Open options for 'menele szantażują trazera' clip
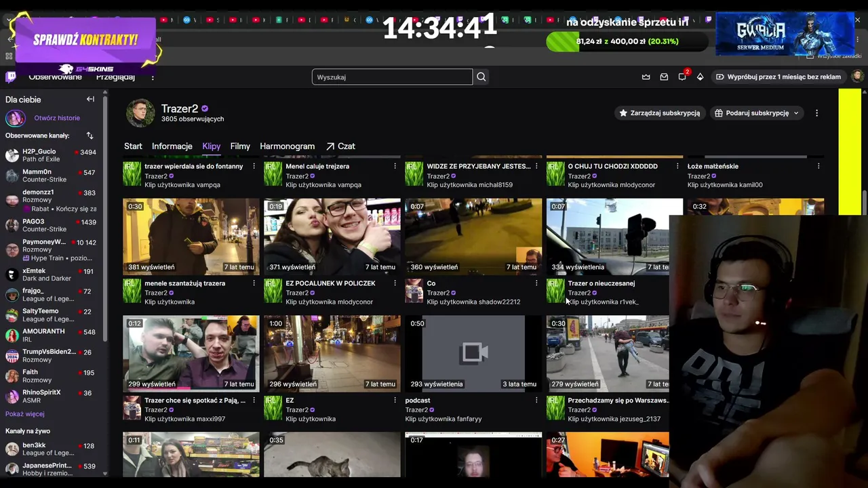 (x=254, y=283)
